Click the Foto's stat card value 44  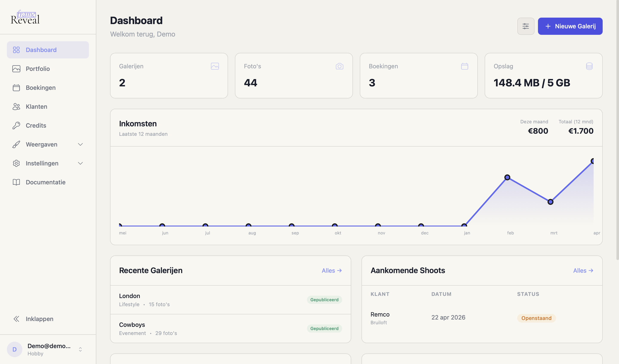[x=251, y=83]
